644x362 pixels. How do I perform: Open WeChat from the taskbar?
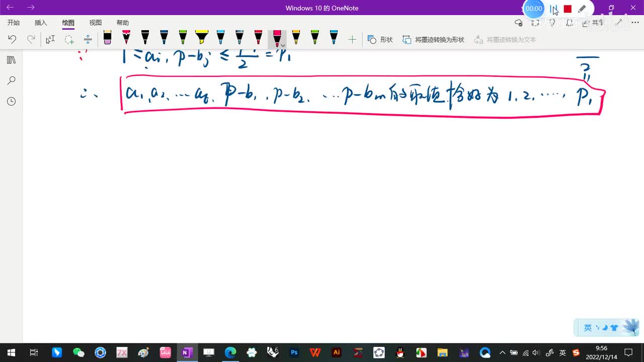pyautogui.click(x=78, y=352)
